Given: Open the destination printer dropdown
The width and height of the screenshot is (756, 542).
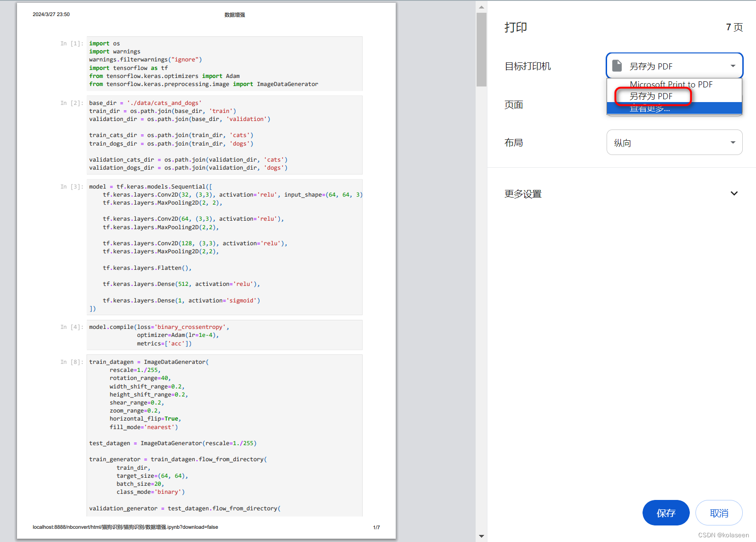Looking at the screenshot, I should tap(674, 66).
